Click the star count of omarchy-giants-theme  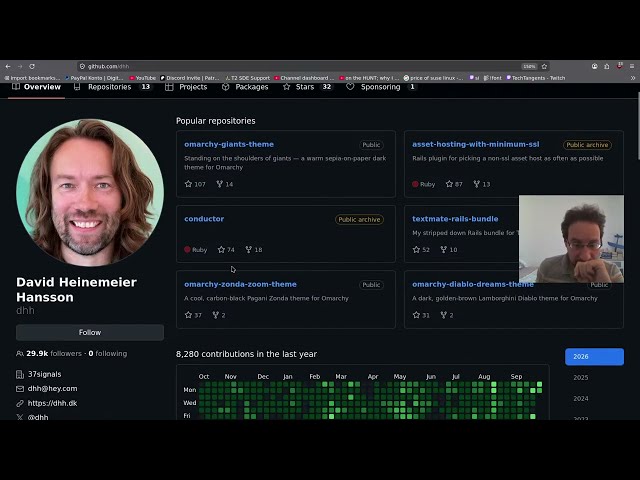click(195, 184)
